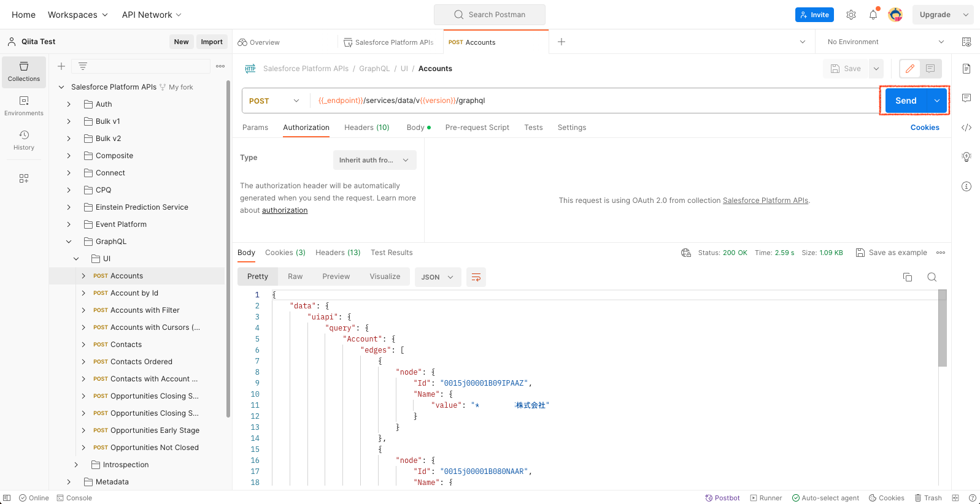Open response more options three dots
980x504 pixels.
[941, 253]
